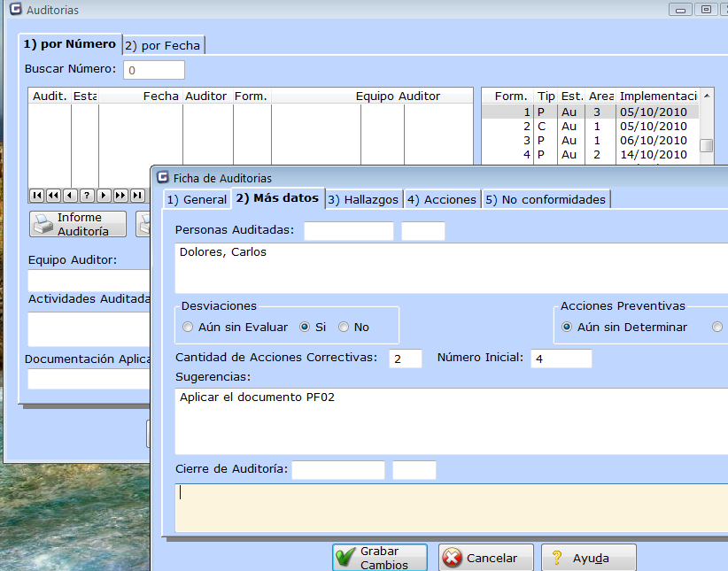The image size is (728, 571).
Task: Click the rewind (double left arrow) navigator button
Action: point(53,196)
